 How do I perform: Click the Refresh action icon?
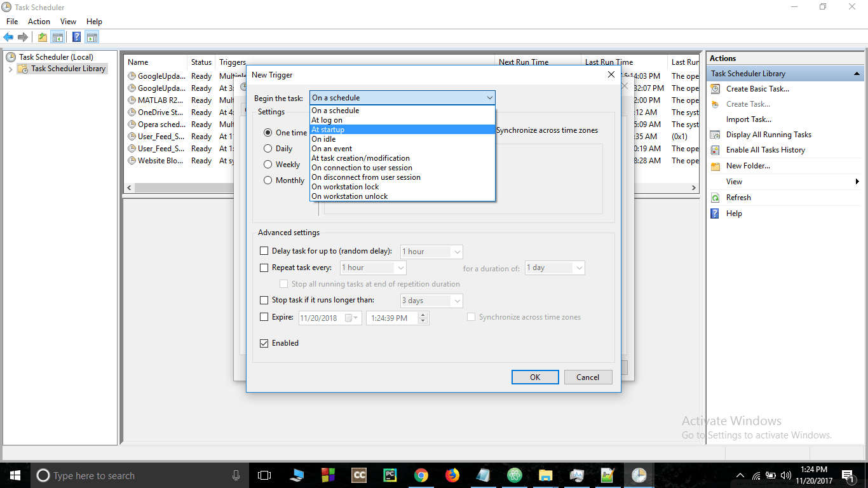(x=715, y=198)
